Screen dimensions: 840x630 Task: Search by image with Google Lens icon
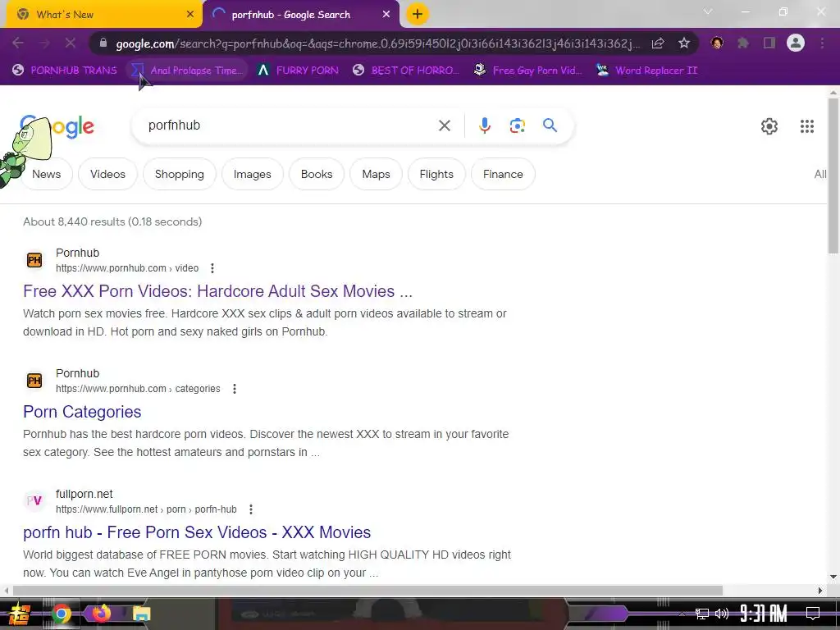tap(517, 126)
